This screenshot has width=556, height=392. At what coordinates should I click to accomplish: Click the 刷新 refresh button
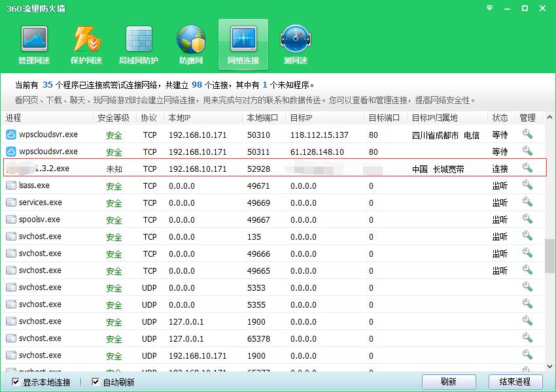449,382
